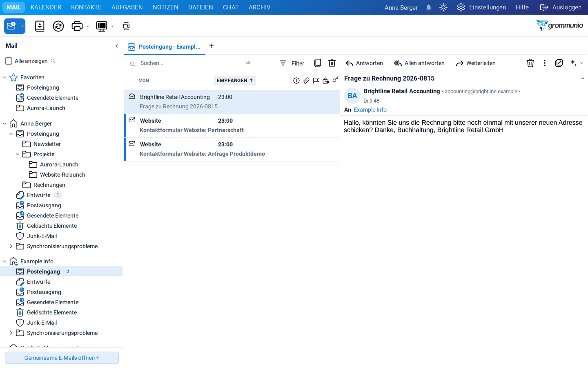Click Allen antworten button
The image size is (588, 368).
(419, 63)
